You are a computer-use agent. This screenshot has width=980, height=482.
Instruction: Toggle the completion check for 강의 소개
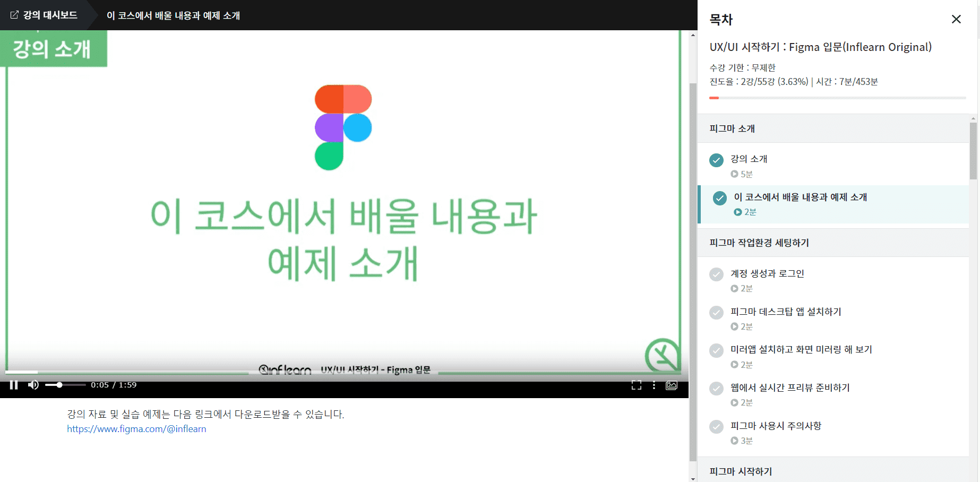pos(716,160)
